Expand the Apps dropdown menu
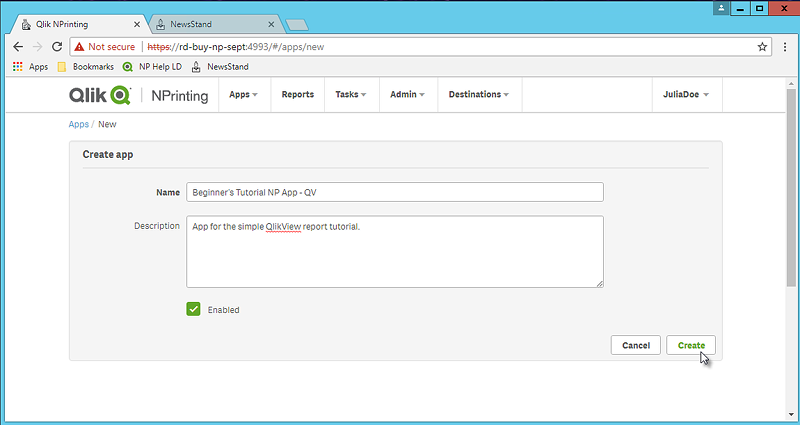The width and height of the screenshot is (800, 425). click(x=243, y=95)
